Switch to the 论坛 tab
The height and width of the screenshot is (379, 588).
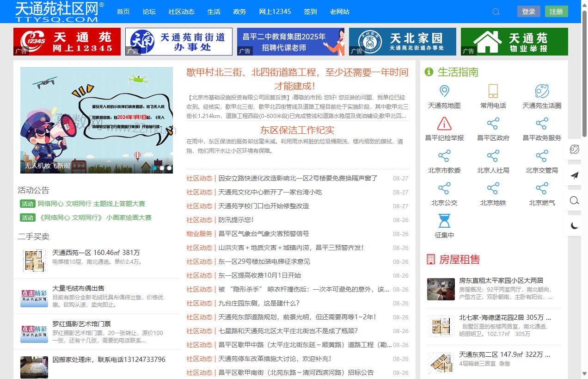point(149,12)
